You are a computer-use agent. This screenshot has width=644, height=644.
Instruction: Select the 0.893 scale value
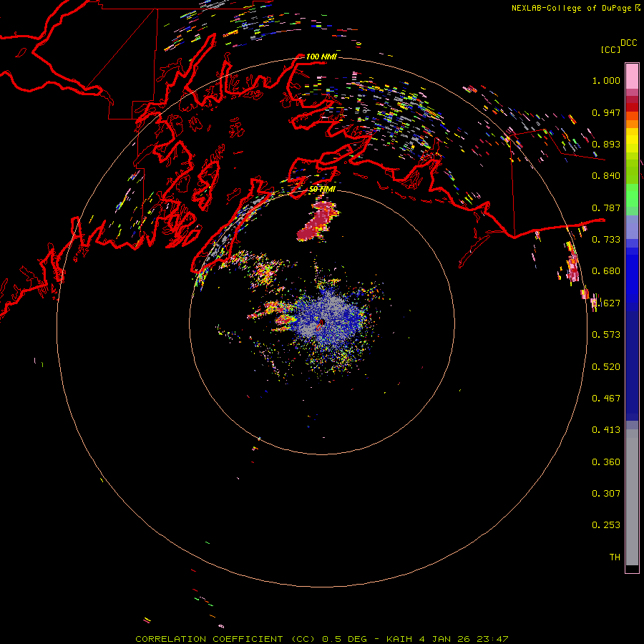pos(606,144)
